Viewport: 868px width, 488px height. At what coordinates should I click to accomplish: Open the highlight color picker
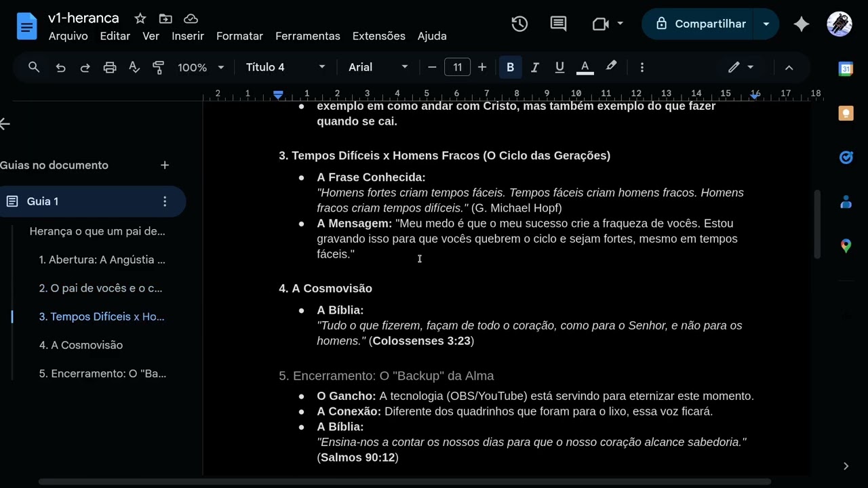(x=611, y=67)
